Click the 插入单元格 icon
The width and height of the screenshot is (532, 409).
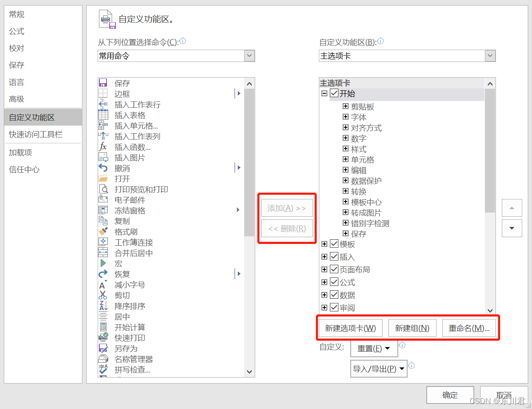pyautogui.click(x=103, y=125)
